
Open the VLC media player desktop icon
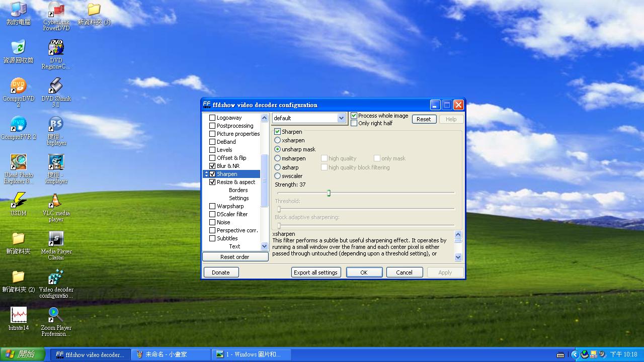55,201
